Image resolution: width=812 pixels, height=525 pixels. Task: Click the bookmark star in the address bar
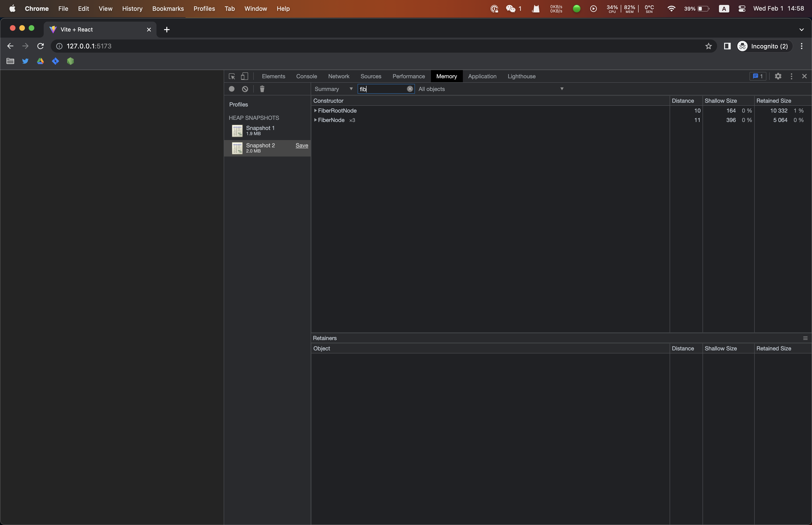coord(708,46)
